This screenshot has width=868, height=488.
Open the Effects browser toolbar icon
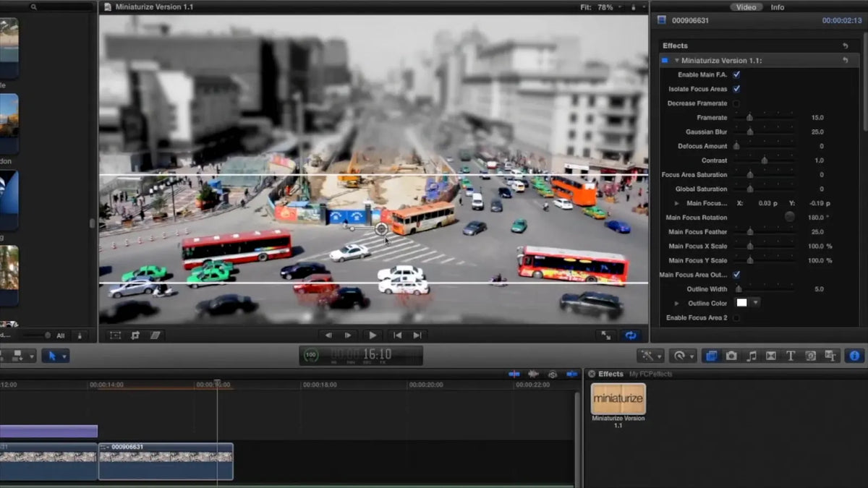712,356
